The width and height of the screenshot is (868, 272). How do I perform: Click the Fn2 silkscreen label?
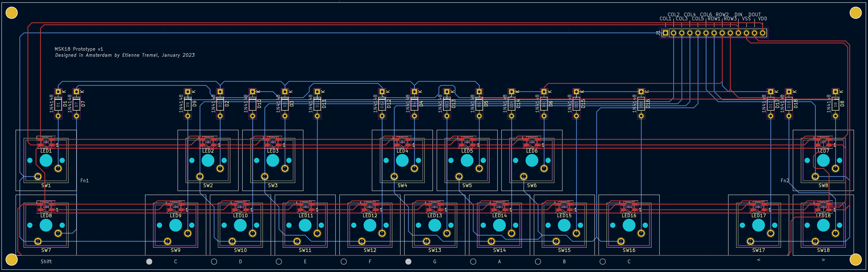[785, 181]
